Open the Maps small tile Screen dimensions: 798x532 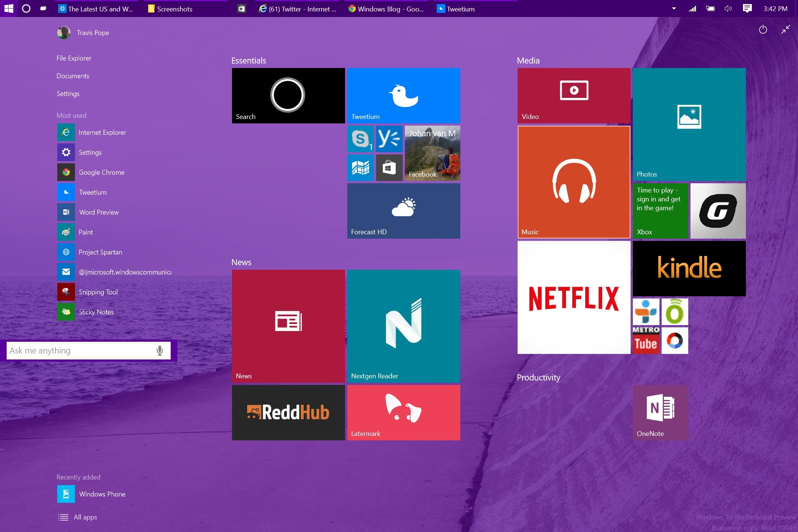(360, 168)
